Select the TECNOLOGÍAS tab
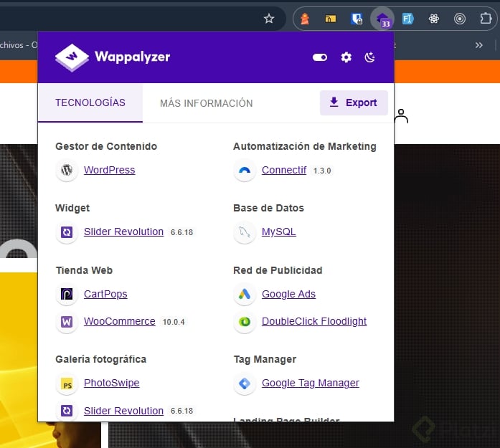The image size is (500, 448). [90, 103]
